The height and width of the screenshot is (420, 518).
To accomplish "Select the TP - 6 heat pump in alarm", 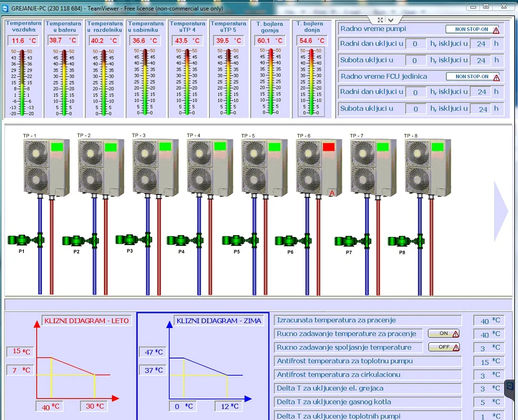I will tap(319, 167).
